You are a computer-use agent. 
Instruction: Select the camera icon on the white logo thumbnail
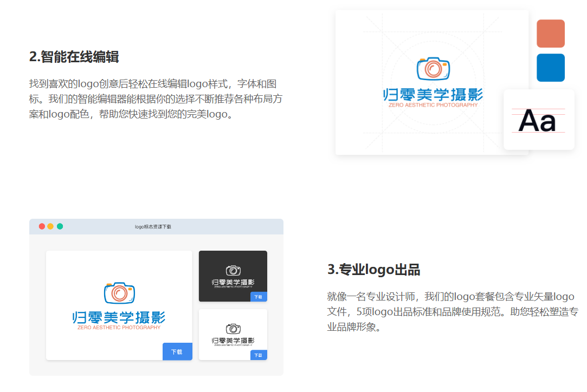click(119, 292)
